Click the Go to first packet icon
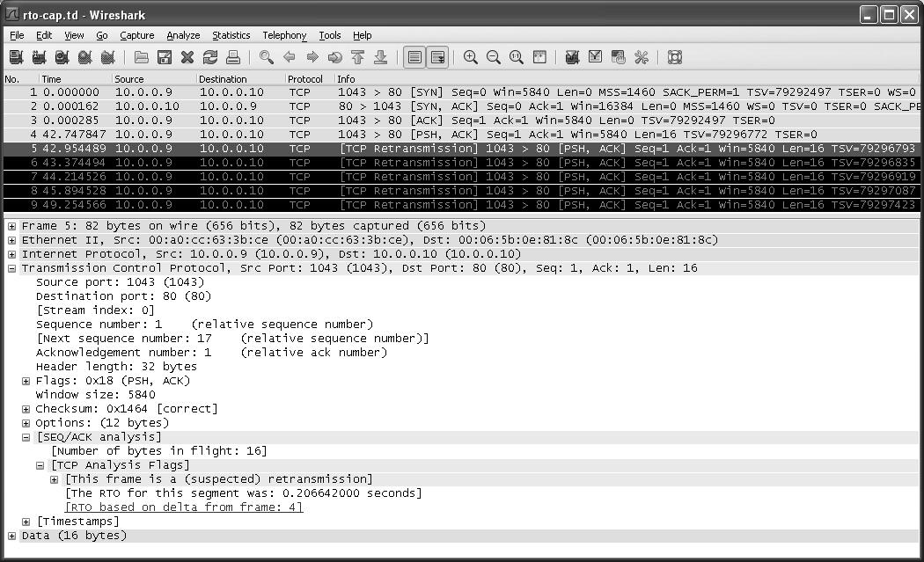The width and height of the screenshot is (924, 562). pos(357,58)
